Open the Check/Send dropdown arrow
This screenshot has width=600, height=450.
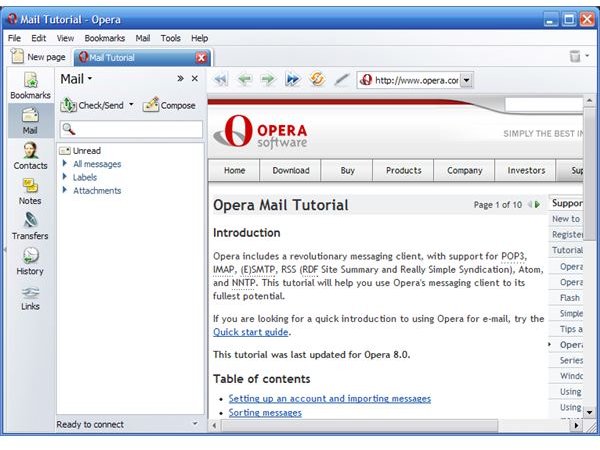[131, 104]
